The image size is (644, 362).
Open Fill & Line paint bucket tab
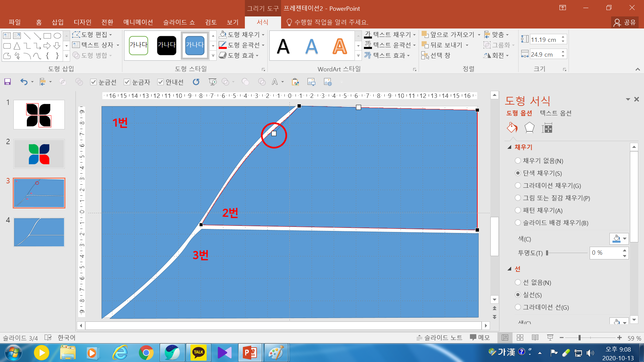pyautogui.click(x=512, y=128)
